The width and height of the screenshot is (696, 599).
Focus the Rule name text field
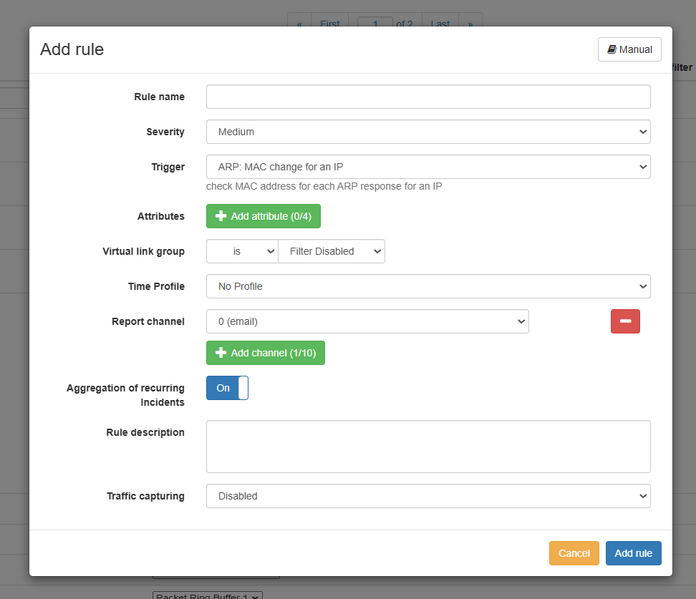pos(428,96)
